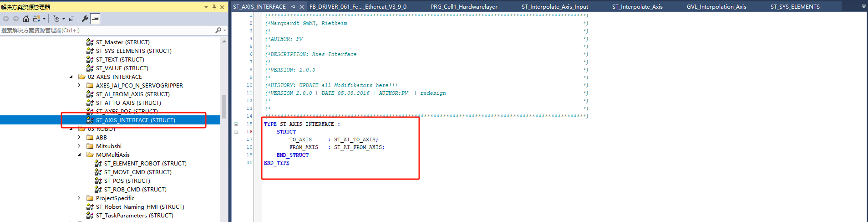Screen dimensions: 868x222
Task: Click the END_TYPE keyword
Action: (277, 163)
